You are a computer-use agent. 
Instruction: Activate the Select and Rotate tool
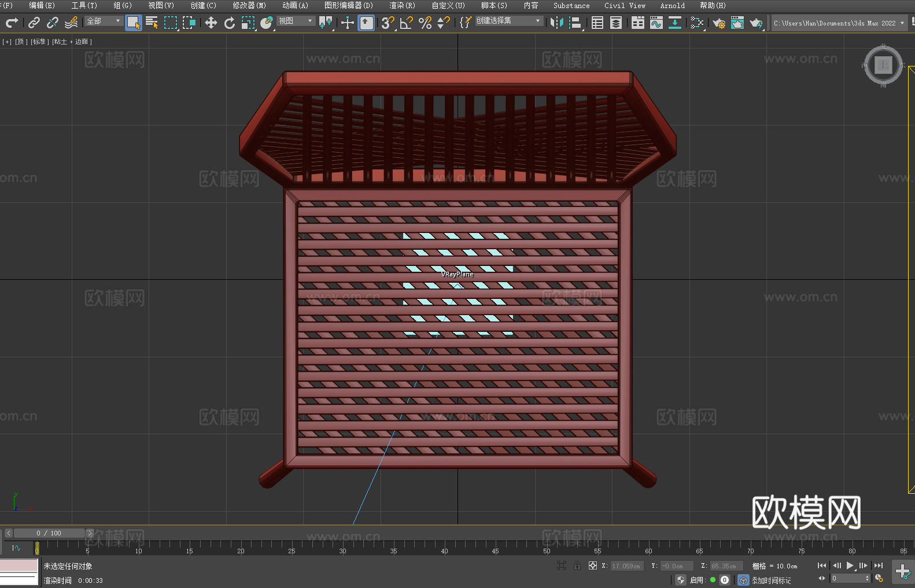point(230,23)
